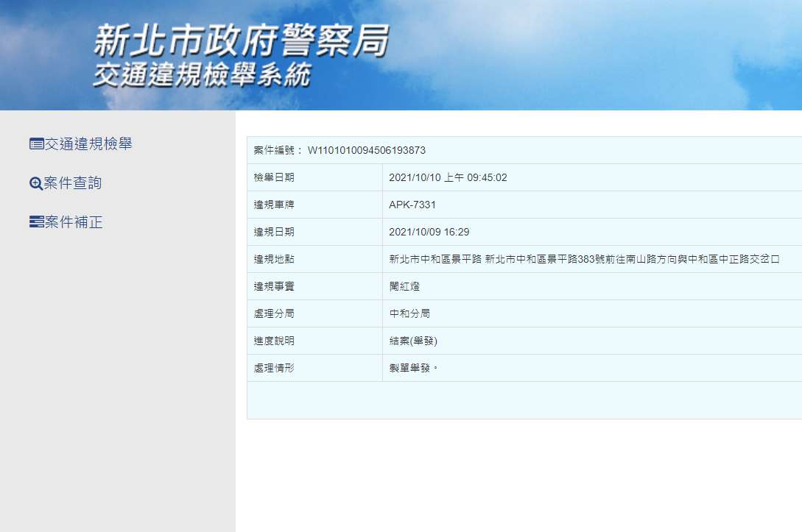
Task: Click the progress status 結案(舉發)
Action: [413, 341]
